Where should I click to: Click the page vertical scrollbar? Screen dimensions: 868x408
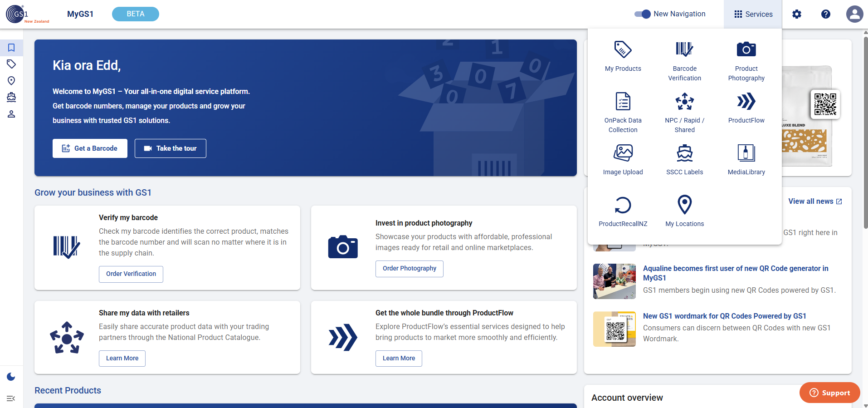[x=866, y=133]
